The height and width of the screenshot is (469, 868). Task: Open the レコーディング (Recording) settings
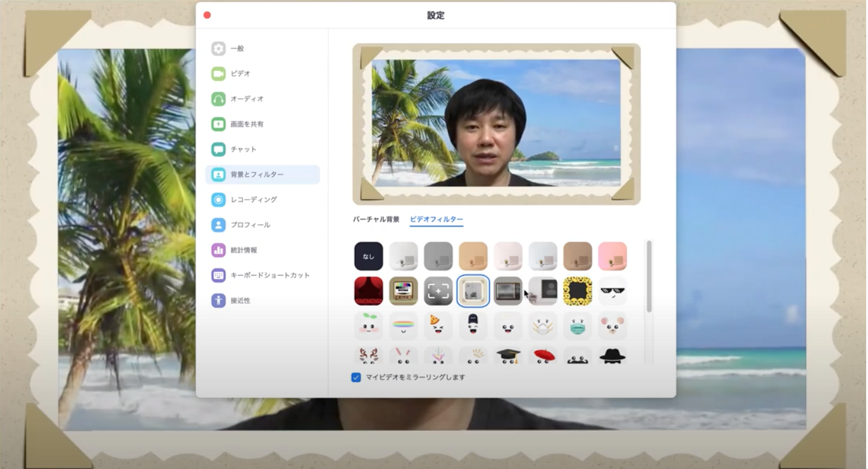[x=262, y=200]
